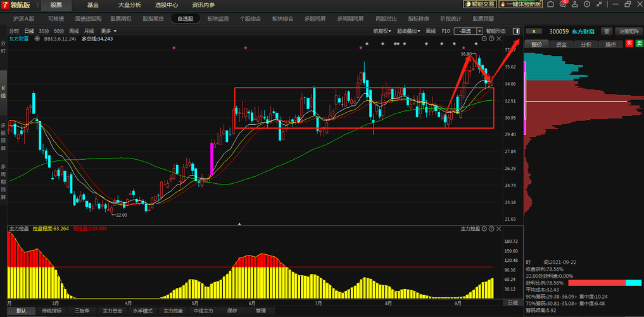Select 水手模式 bottom tab

click(x=142, y=311)
